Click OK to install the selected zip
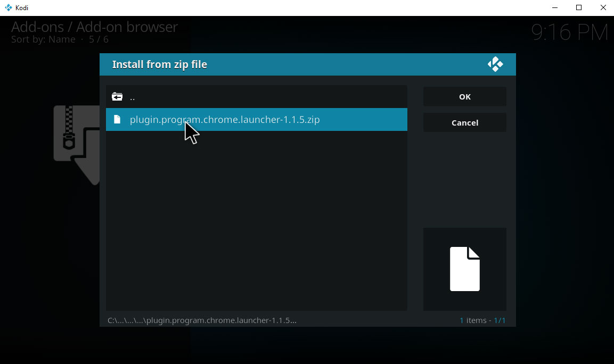This screenshot has width=614, height=364. pos(464,96)
